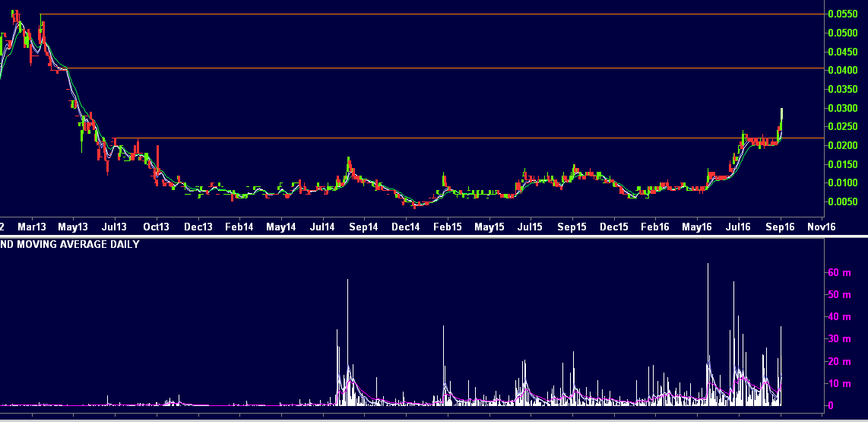Image resolution: width=868 pixels, height=422 pixels.
Task: Click the 20 m volume axis label
Action: pos(839,362)
